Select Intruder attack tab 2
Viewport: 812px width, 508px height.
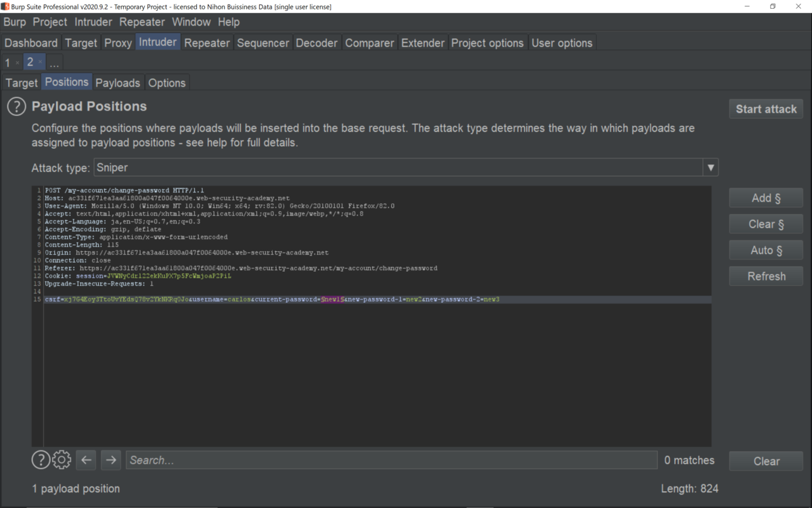pyautogui.click(x=30, y=62)
